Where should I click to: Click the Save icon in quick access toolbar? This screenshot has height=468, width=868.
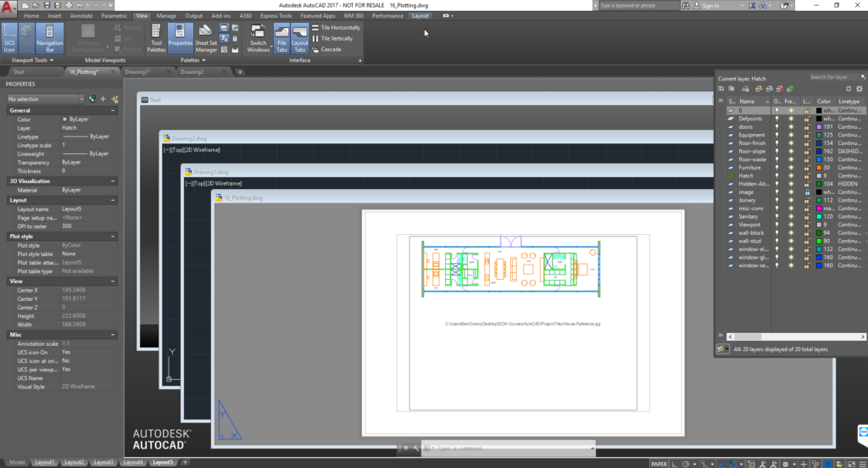[47, 5]
